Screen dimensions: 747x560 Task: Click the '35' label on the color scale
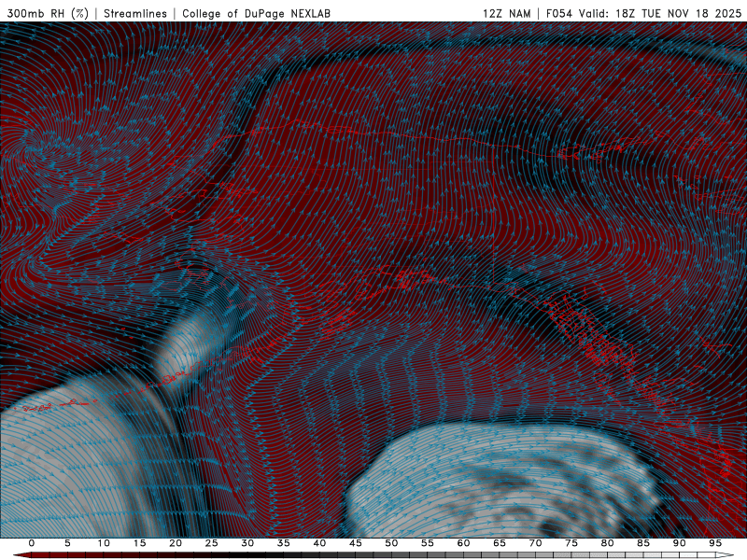click(x=284, y=543)
